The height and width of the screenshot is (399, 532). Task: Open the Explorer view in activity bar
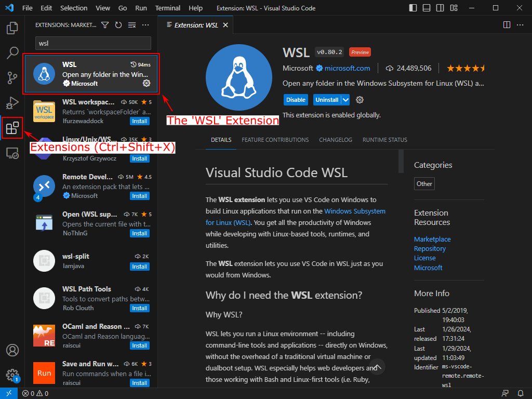tap(12, 28)
